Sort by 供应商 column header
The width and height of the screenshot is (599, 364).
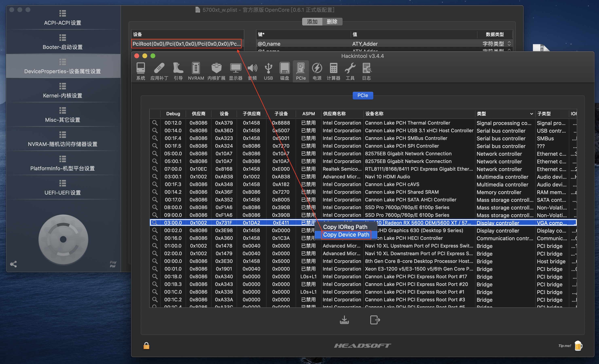point(198,114)
